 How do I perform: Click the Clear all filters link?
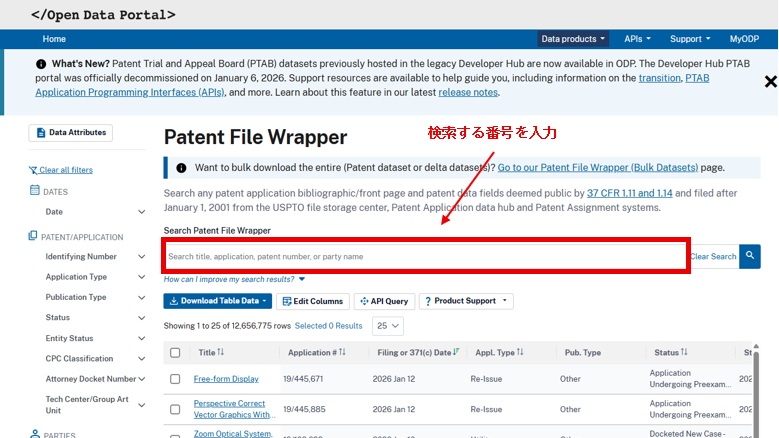66,170
